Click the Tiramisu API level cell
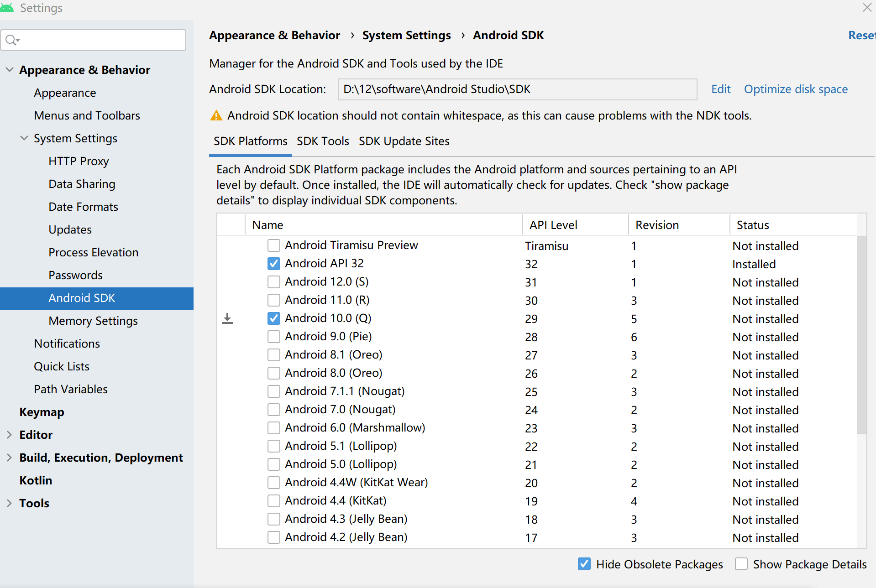The image size is (876, 588). tap(546, 246)
